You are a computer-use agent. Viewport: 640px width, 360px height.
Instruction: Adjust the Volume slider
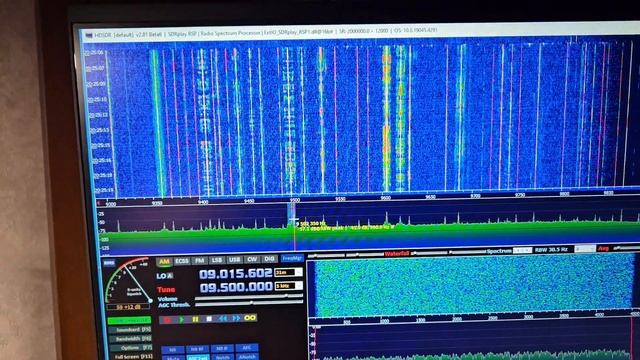click(x=249, y=297)
